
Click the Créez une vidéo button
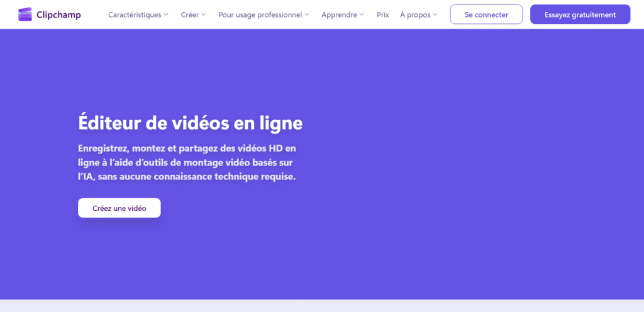(x=119, y=208)
